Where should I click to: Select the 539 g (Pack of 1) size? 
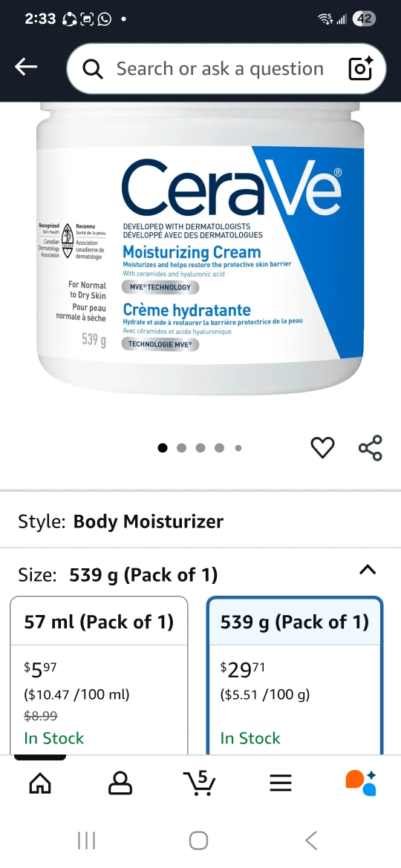(296, 675)
